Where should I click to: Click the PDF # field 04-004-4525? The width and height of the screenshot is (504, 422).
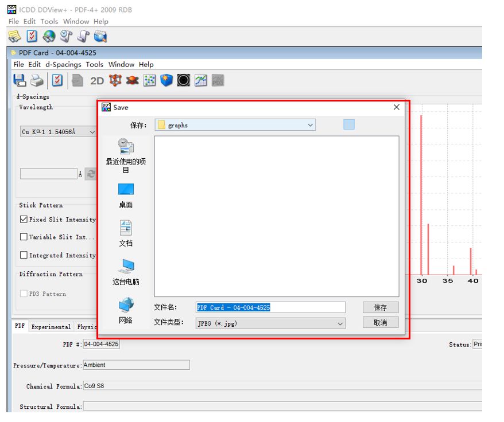pyautogui.click(x=102, y=344)
